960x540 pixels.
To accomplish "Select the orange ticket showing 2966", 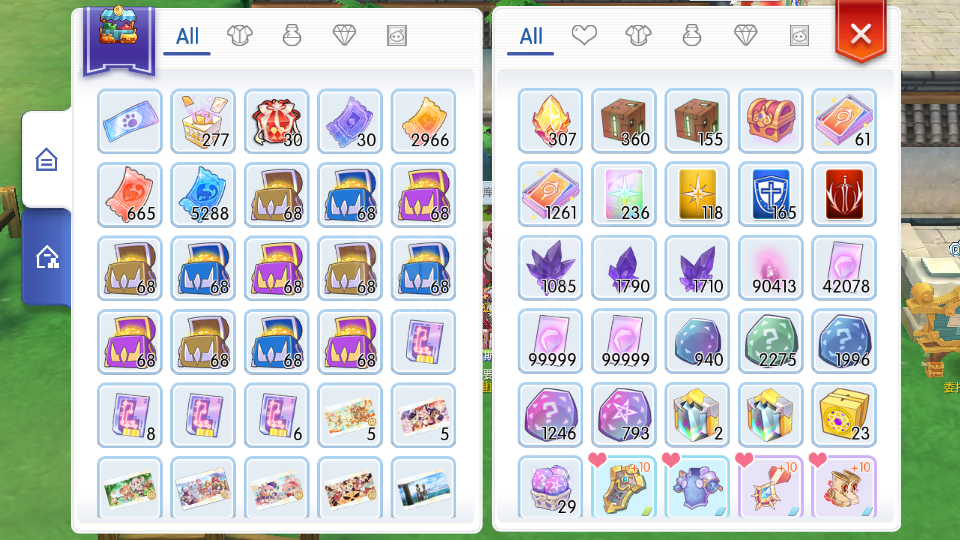I will click(424, 121).
